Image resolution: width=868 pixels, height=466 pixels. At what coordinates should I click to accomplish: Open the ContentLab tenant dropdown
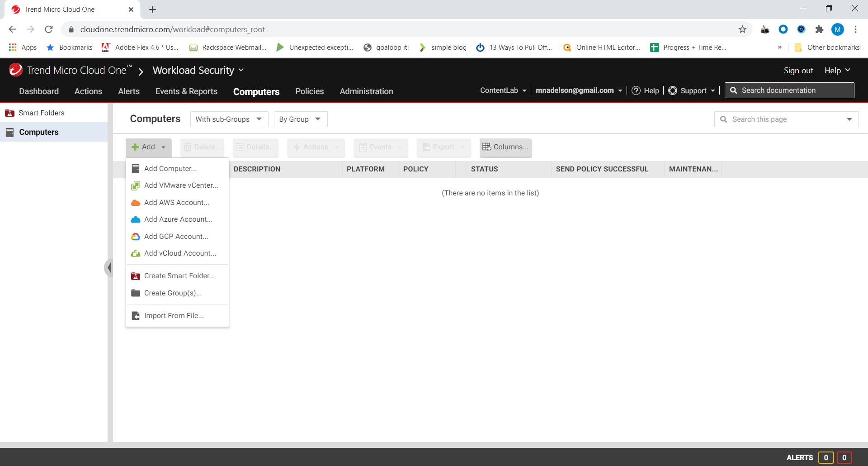coord(503,90)
